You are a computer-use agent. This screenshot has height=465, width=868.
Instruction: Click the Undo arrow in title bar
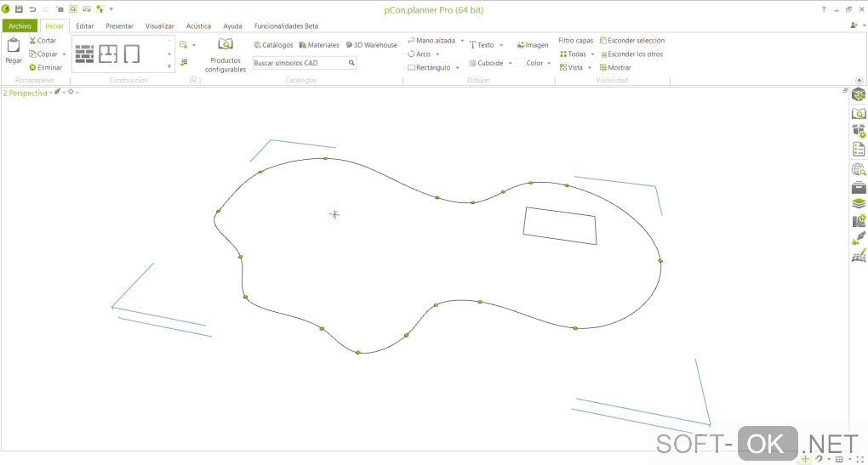[32, 9]
